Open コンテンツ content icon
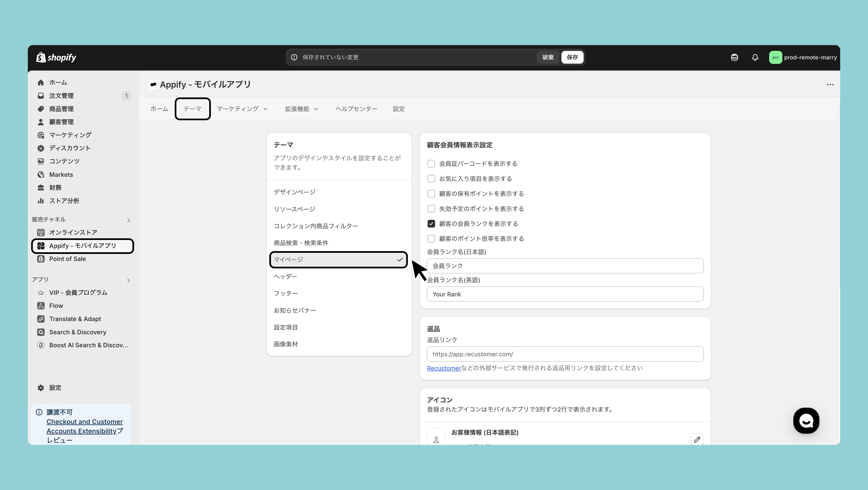The image size is (868, 490). (41, 161)
